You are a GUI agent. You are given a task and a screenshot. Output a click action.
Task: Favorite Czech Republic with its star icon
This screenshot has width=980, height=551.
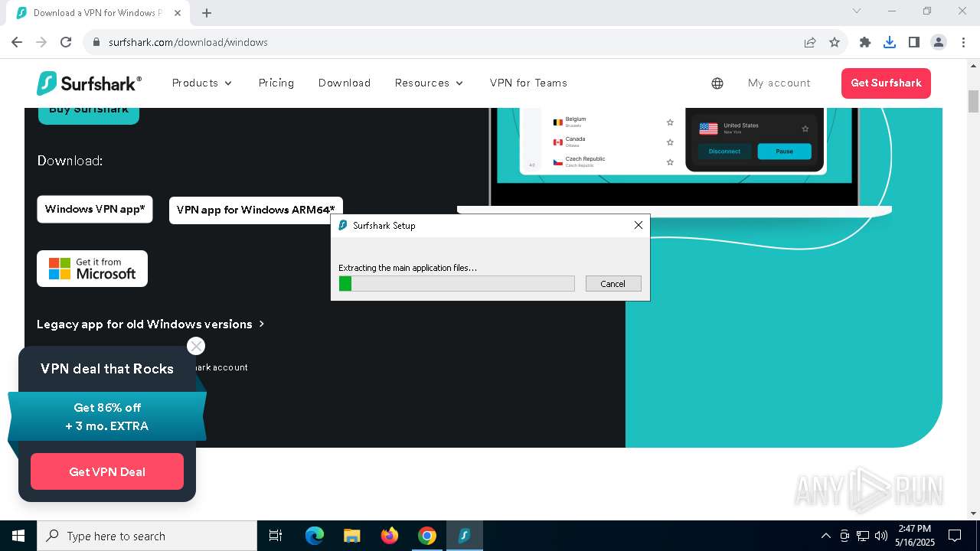670,162
